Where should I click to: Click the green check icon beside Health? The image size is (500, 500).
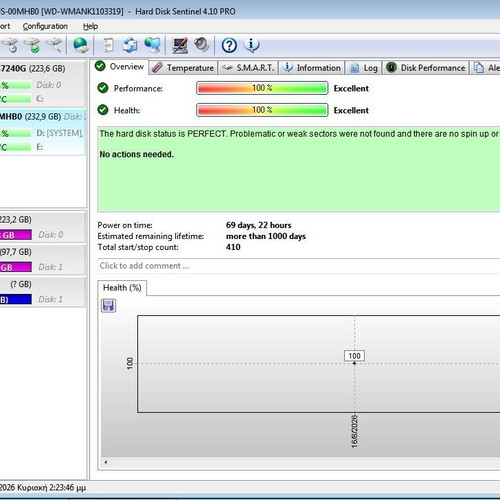click(x=103, y=110)
